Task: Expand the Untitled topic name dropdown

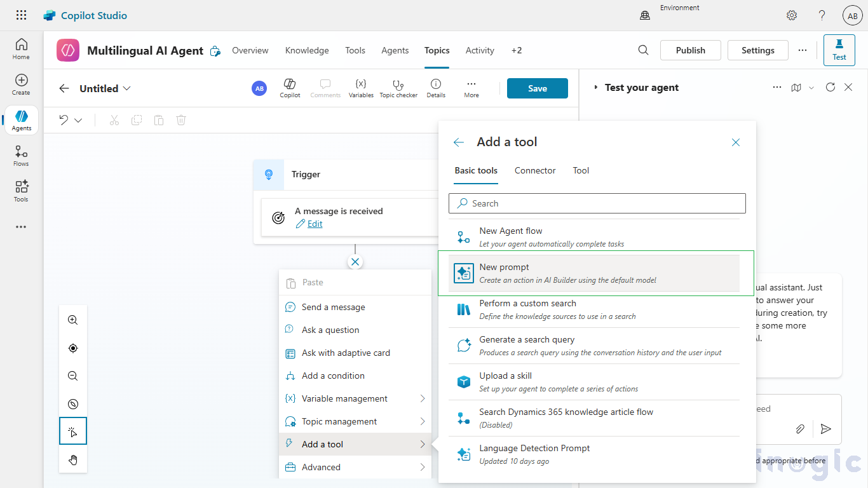Action: coord(127,89)
